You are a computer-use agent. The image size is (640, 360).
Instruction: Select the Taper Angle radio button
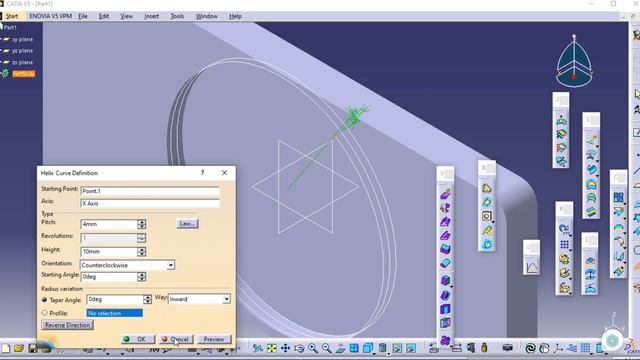click(x=44, y=300)
